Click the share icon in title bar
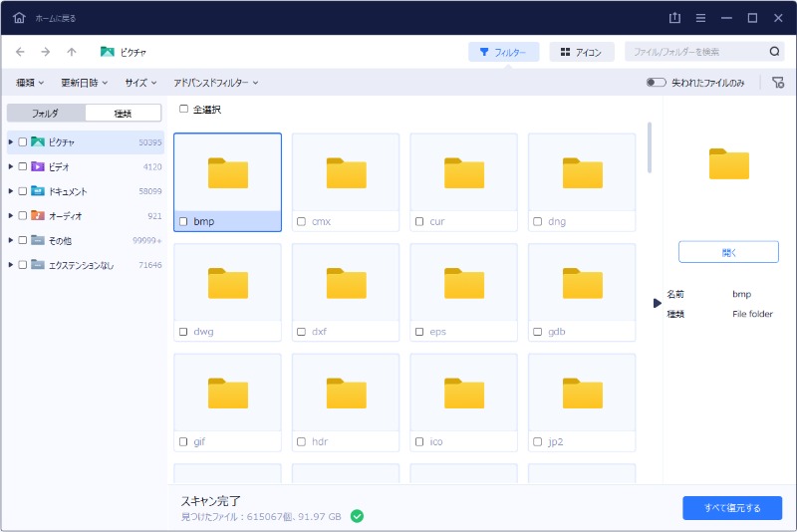The width and height of the screenshot is (797, 532). click(x=675, y=18)
